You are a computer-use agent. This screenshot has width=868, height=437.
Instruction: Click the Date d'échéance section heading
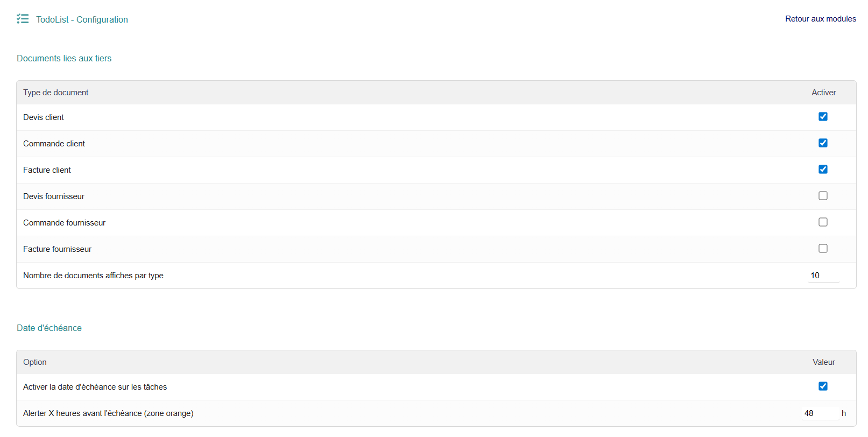click(49, 328)
